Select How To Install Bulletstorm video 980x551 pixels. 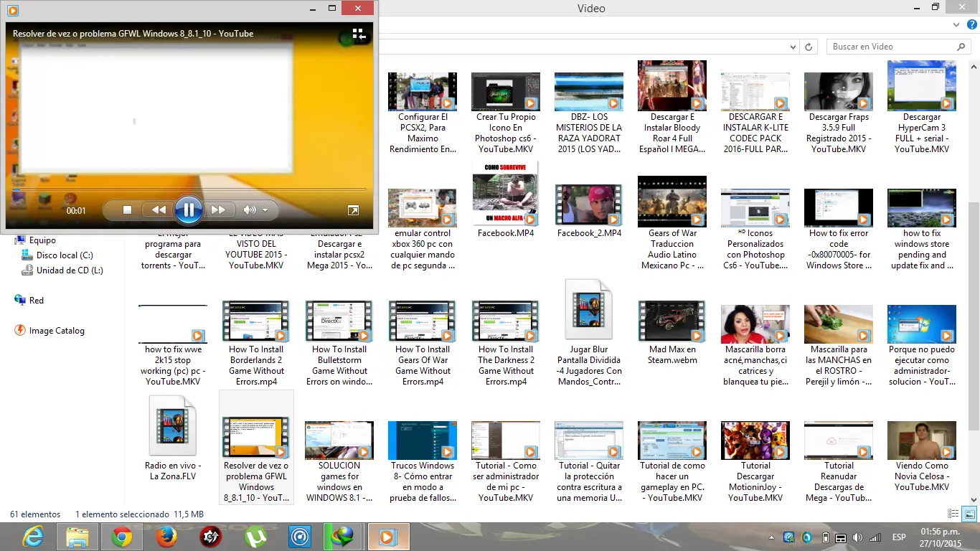[x=339, y=344]
